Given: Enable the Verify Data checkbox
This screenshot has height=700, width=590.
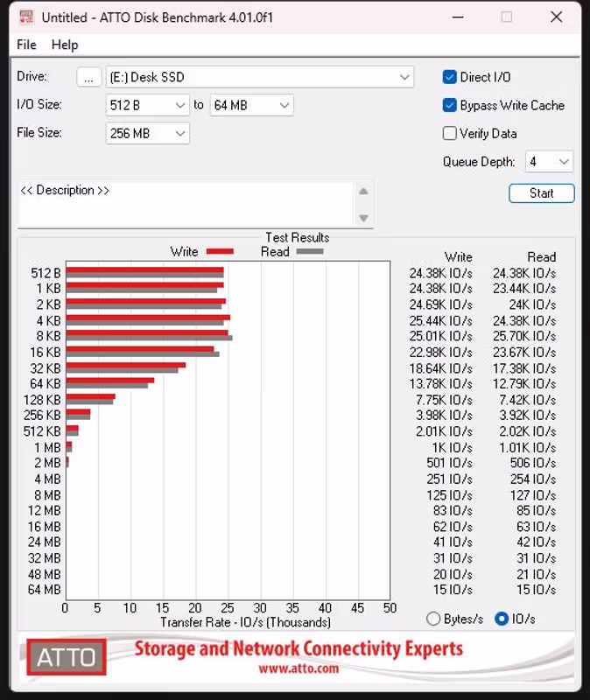Looking at the screenshot, I should coord(449,134).
